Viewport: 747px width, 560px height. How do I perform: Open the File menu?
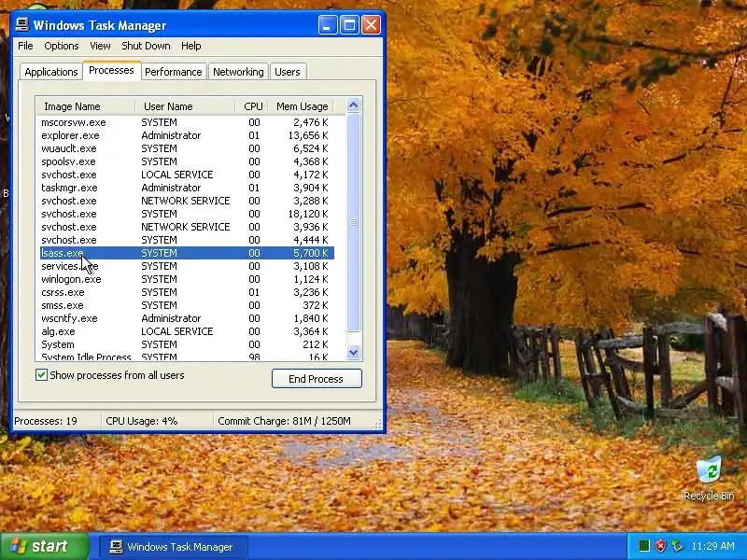[x=25, y=46]
